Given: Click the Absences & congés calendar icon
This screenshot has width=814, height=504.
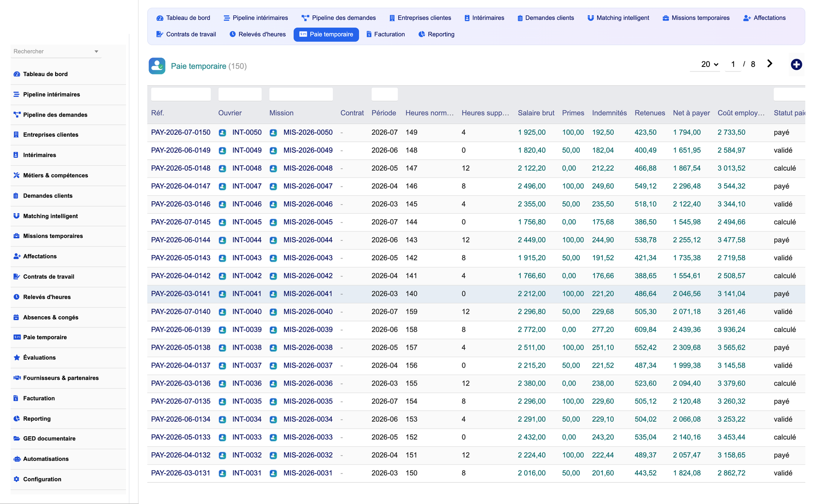Looking at the screenshot, I should pos(16,317).
